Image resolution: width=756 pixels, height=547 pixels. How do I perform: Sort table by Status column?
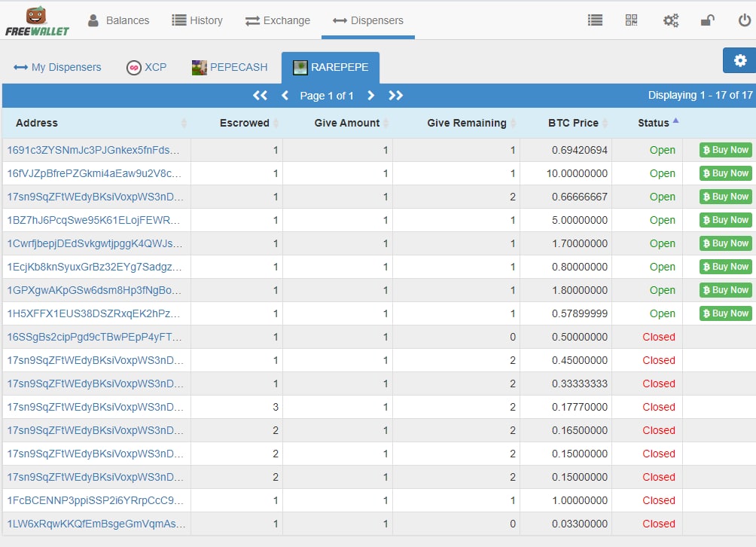(647, 123)
